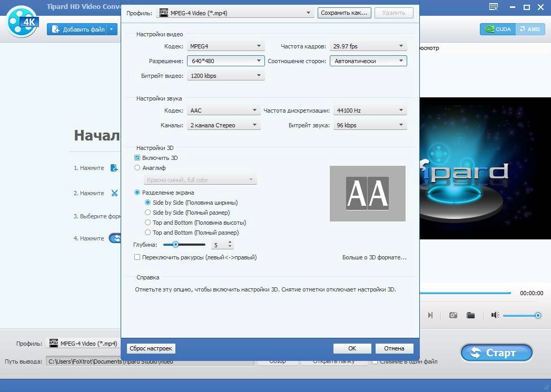
Task: Click the Глубина value field
Action: point(219,245)
